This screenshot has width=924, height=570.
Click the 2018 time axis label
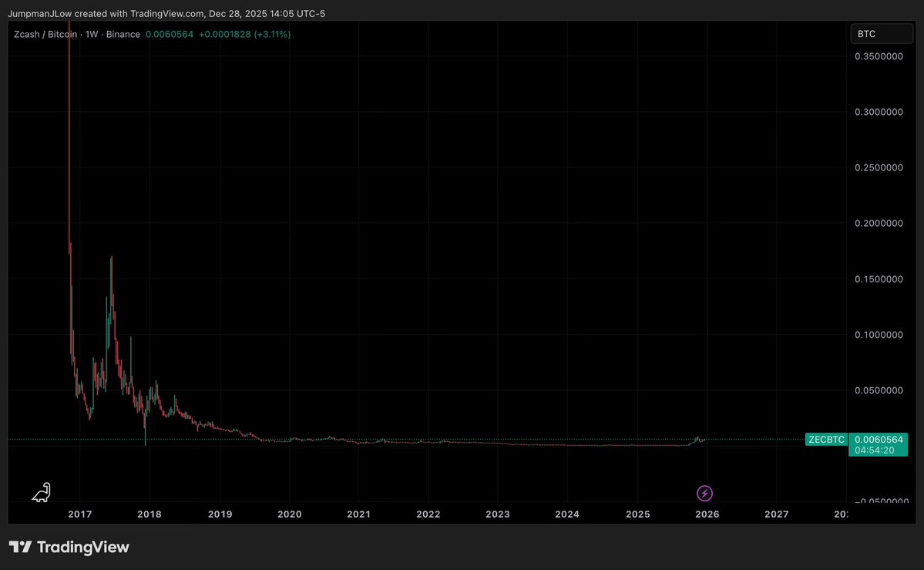point(149,514)
